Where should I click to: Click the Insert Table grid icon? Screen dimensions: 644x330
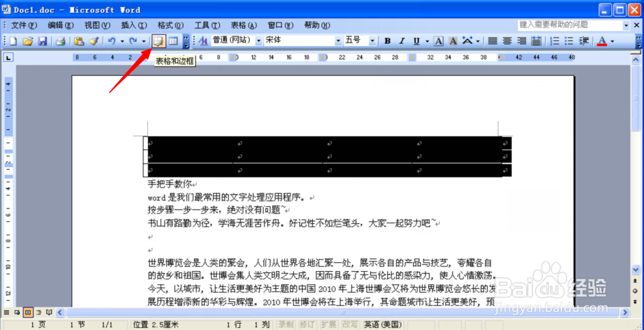pyautogui.click(x=173, y=41)
